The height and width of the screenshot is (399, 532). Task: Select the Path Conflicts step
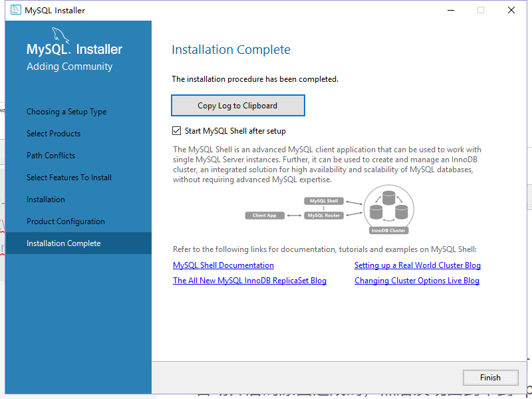pos(51,156)
